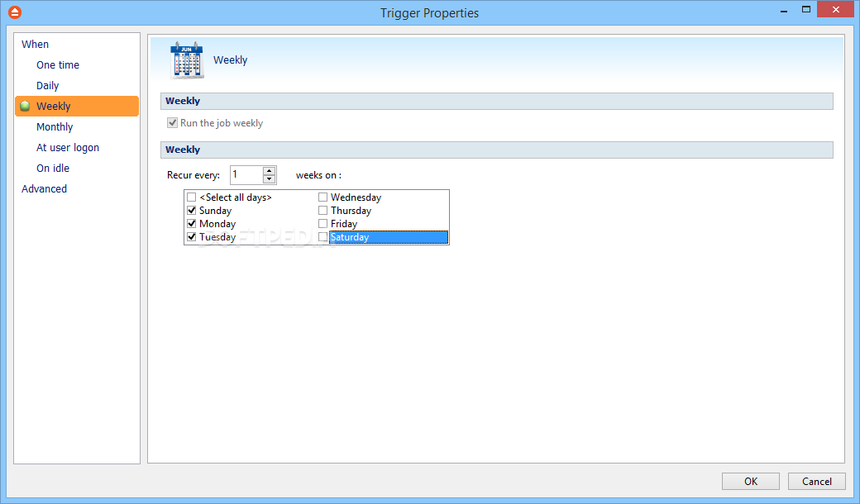The height and width of the screenshot is (504, 860).
Task: Click the Thursday day label
Action: 351,211
